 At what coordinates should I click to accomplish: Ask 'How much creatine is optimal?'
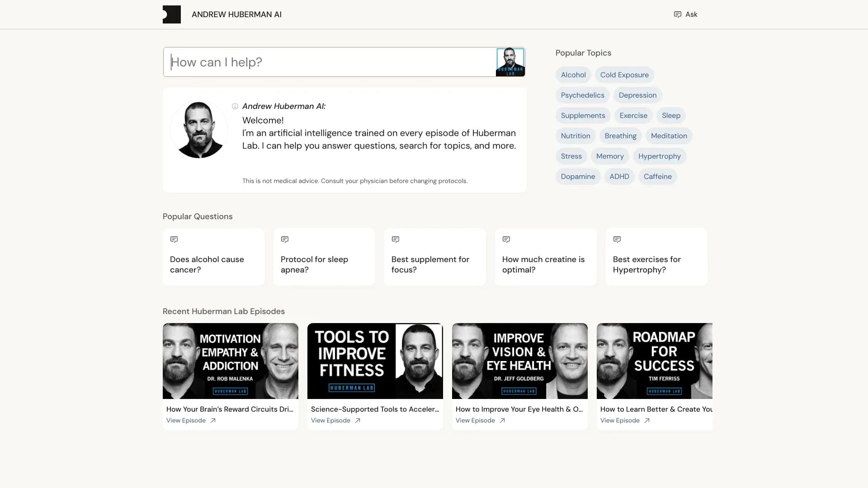click(546, 257)
